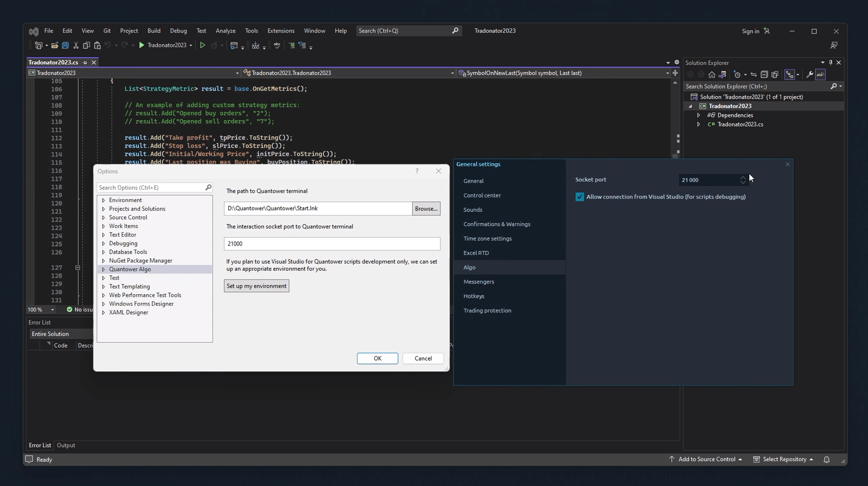Open the Extensions menu
The height and width of the screenshot is (486, 868).
pyautogui.click(x=281, y=31)
